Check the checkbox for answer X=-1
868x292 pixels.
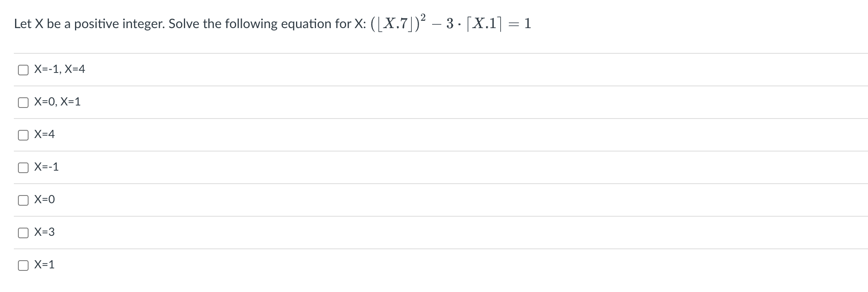(23, 167)
